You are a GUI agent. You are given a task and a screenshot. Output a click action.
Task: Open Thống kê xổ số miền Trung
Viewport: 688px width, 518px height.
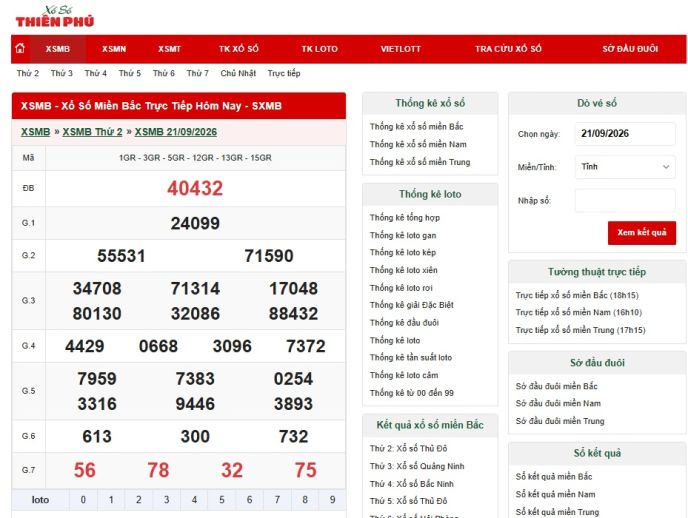(420, 162)
